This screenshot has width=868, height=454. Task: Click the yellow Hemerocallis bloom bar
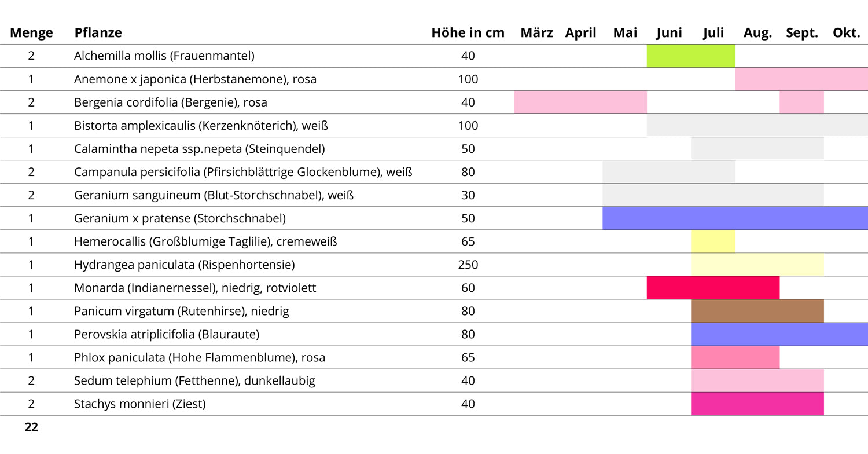[x=713, y=241]
